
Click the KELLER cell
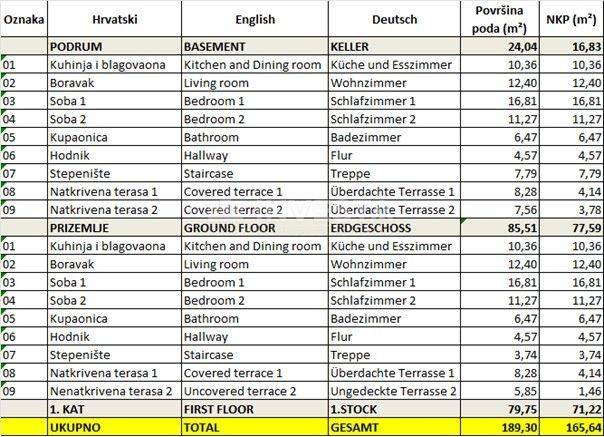tap(354, 47)
